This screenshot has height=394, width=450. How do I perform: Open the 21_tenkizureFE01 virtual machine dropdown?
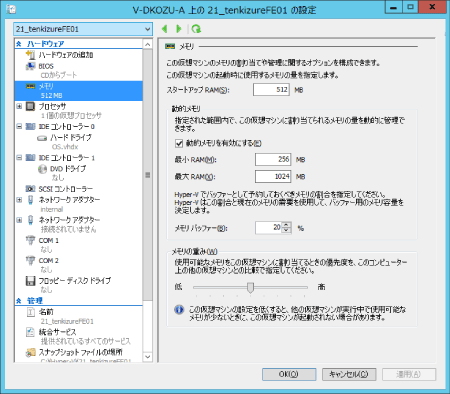[x=83, y=29]
